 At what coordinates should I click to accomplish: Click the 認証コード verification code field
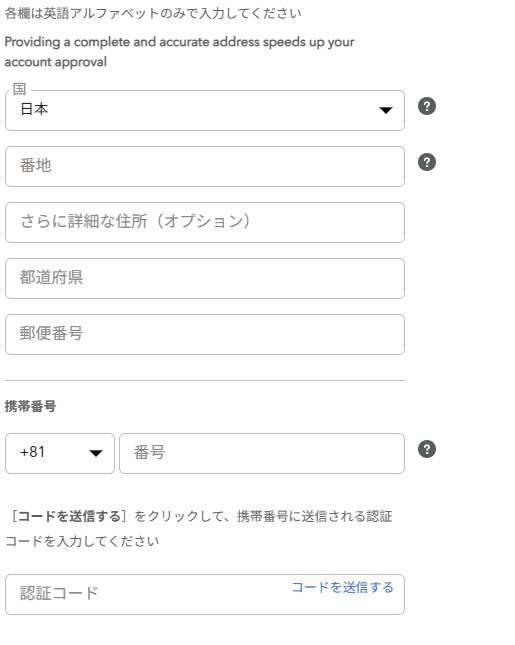(205, 594)
